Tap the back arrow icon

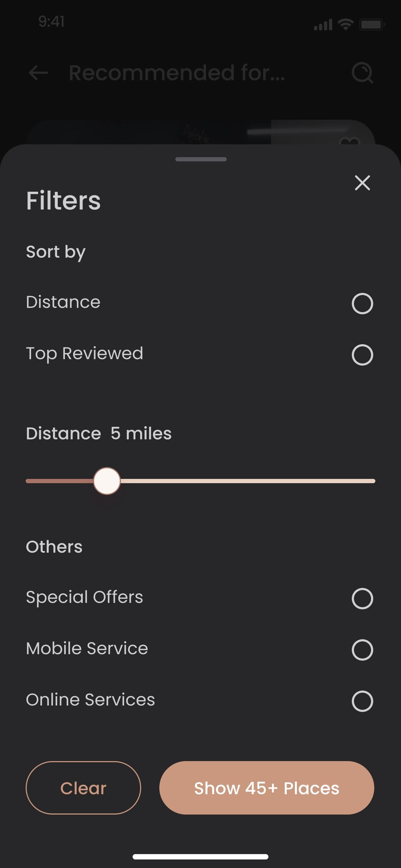tap(38, 73)
